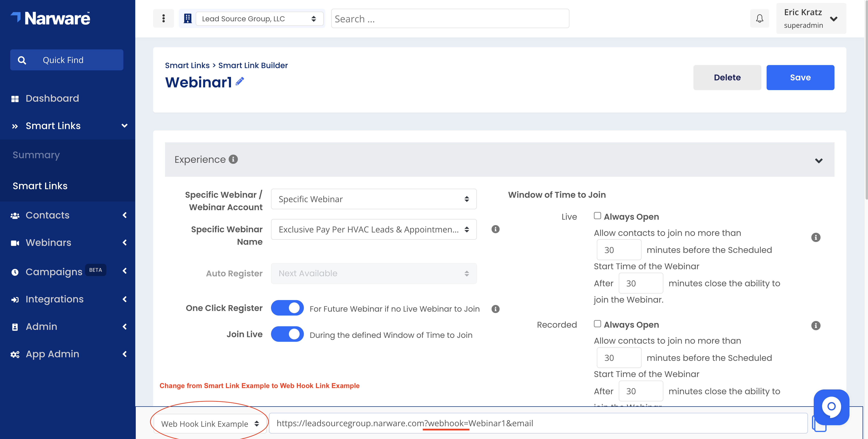Viewport: 868px width, 439px height.
Task: Expand the Webinars sidebar chevron
Action: coord(125,242)
